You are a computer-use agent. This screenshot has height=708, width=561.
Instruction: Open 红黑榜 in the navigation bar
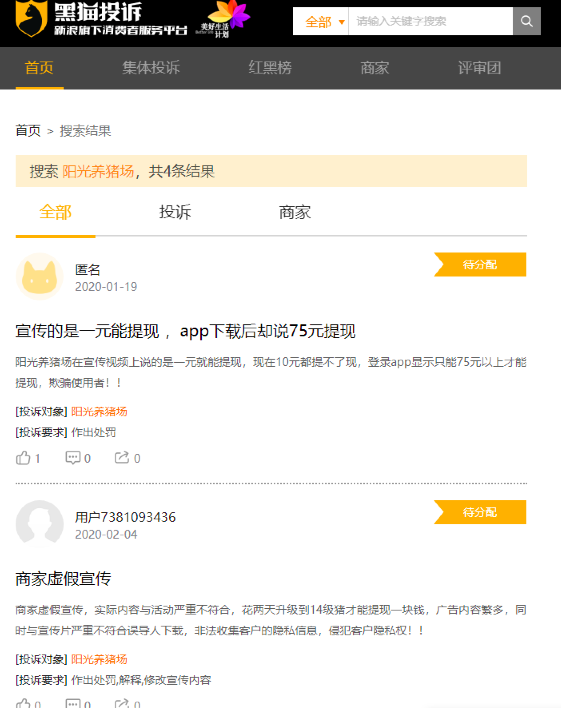point(270,68)
